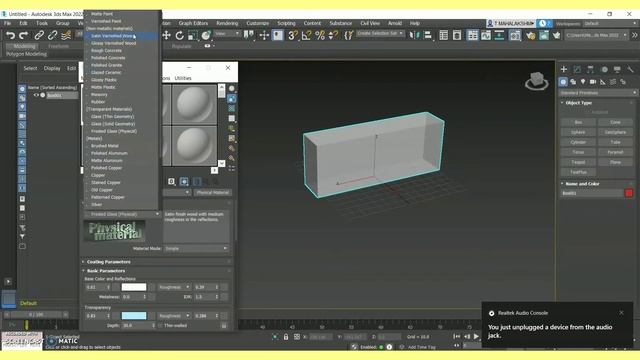Image resolution: width=640 pixels, height=360 pixels.
Task: Click the Sphere primitive button
Action: click(x=578, y=132)
